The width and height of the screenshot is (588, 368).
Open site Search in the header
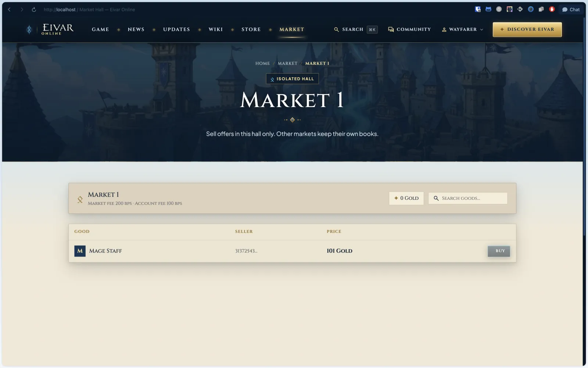tap(355, 29)
